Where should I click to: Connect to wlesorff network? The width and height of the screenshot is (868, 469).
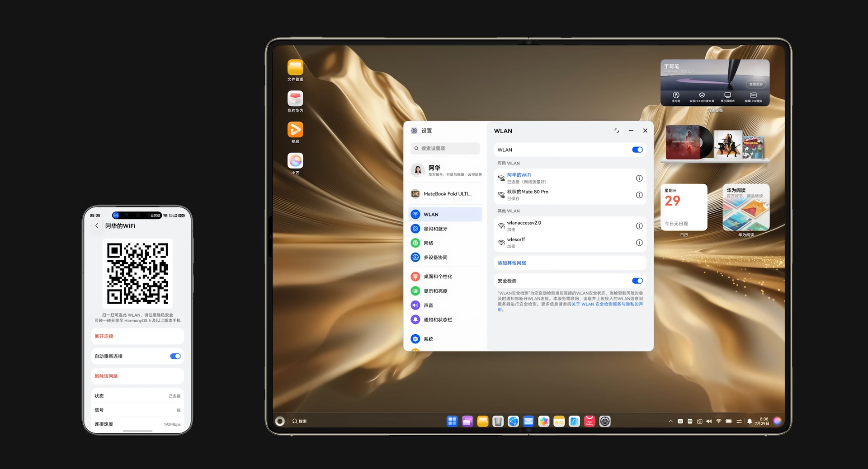coord(570,243)
